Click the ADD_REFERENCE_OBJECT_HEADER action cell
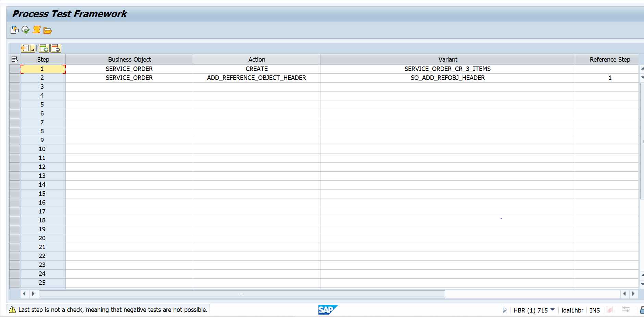644x317 pixels. (257, 78)
